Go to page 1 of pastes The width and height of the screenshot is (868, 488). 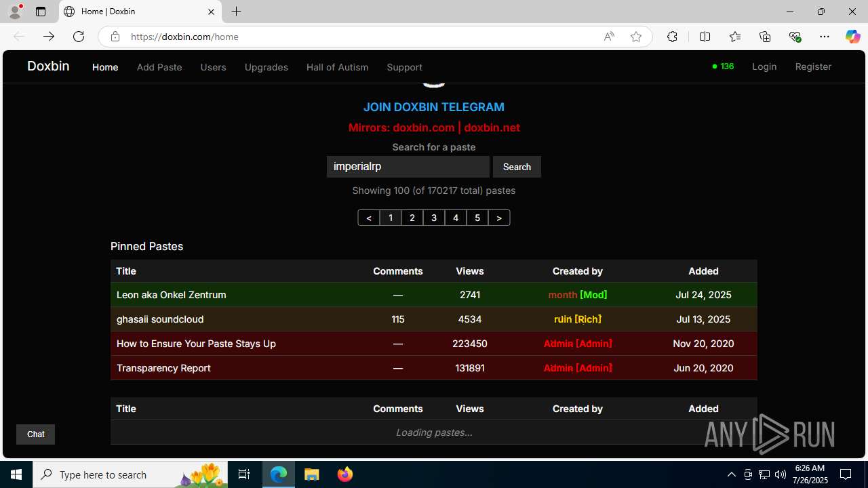click(391, 218)
